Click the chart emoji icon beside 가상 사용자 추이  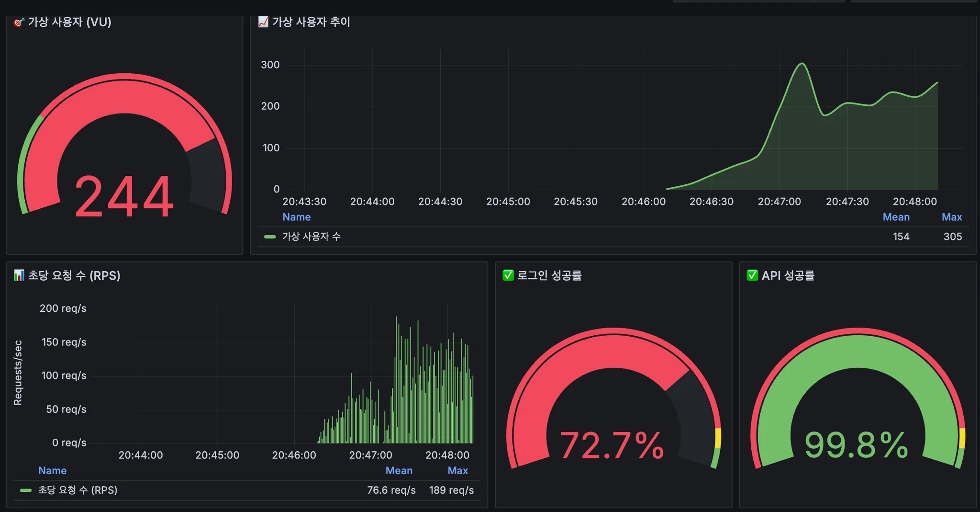click(263, 22)
